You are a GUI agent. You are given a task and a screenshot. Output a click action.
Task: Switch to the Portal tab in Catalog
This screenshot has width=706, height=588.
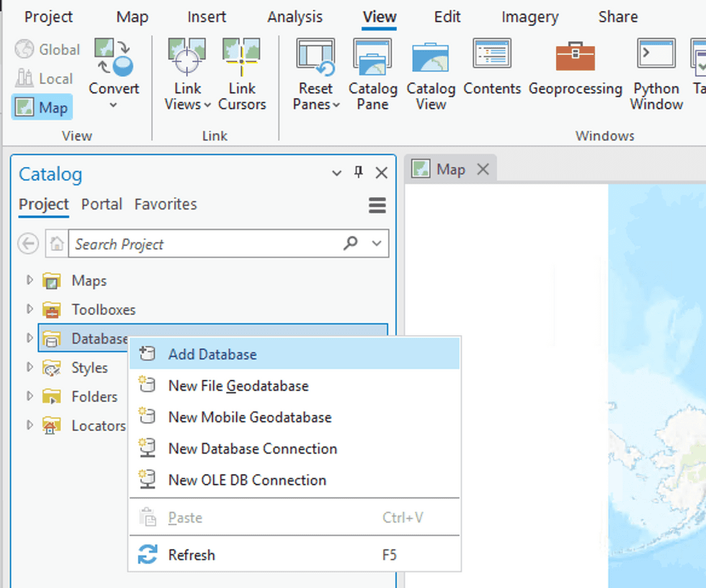[x=102, y=204]
